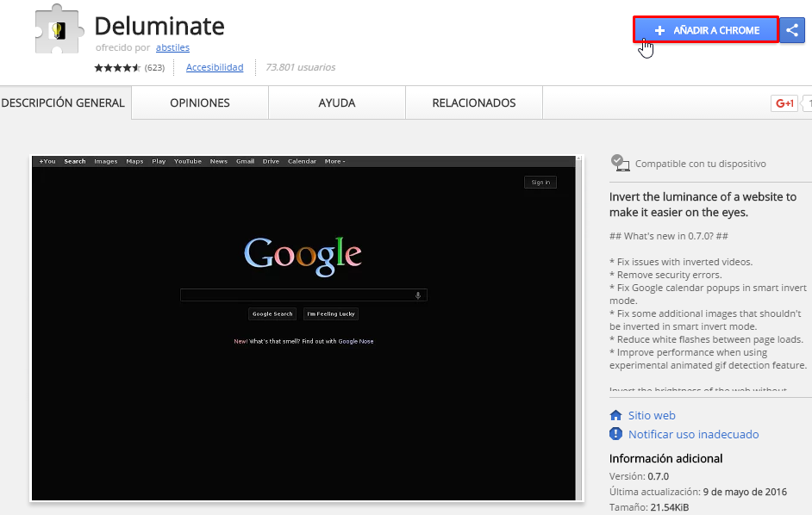Click the Fix issues with inverted videos line

pos(681,262)
